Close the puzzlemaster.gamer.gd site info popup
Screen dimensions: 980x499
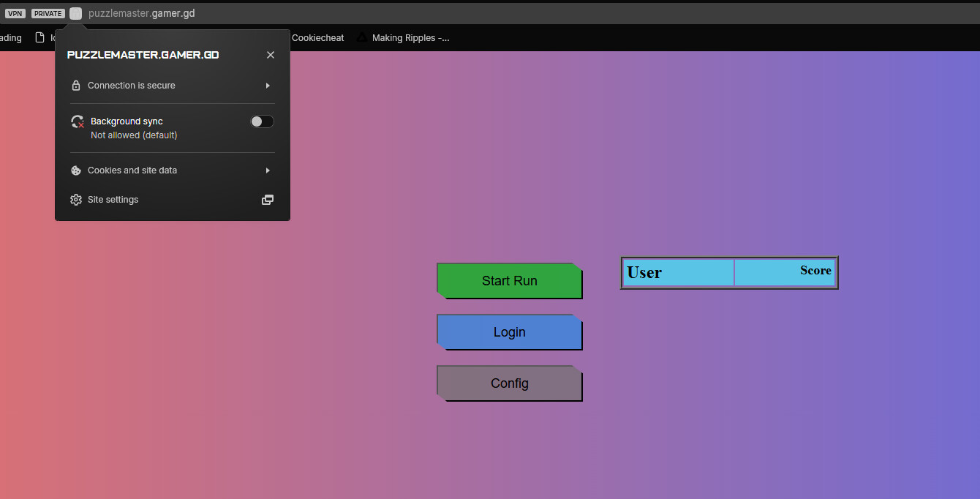(271, 55)
